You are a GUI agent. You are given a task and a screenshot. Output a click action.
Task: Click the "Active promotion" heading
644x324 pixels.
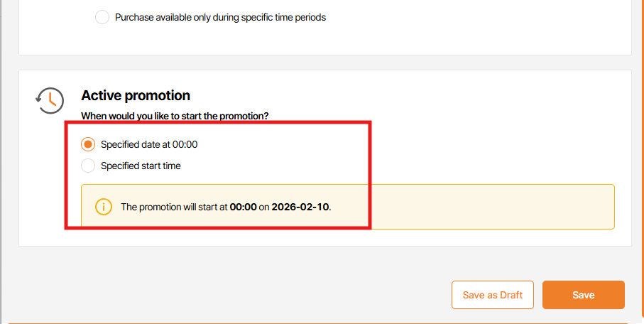(x=136, y=95)
